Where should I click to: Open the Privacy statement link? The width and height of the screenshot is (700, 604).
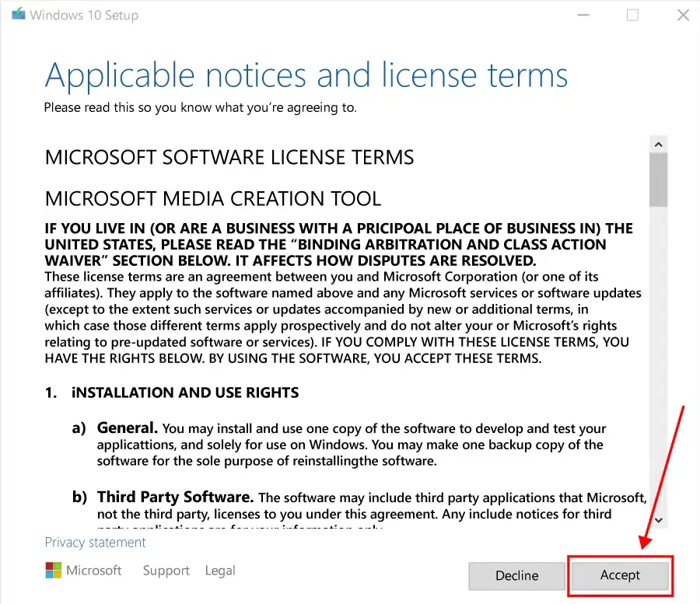95,542
